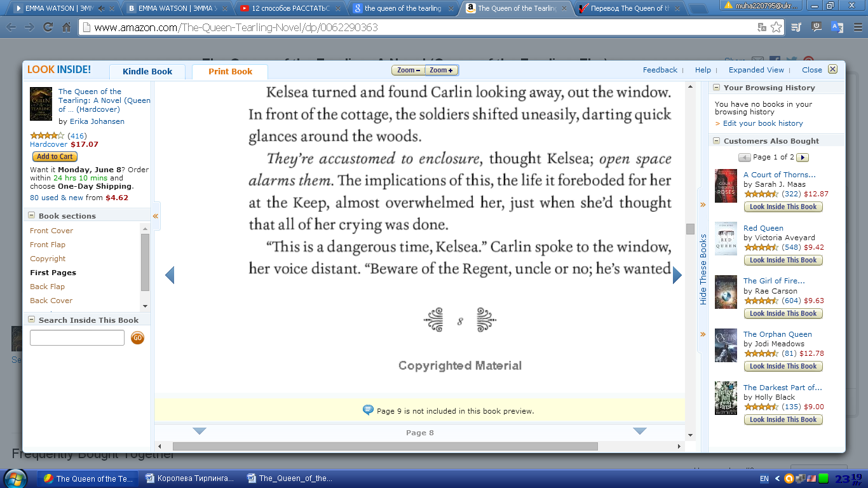The height and width of the screenshot is (488, 868).
Task: Collapse Customers Also Bought section
Action: (717, 141)
